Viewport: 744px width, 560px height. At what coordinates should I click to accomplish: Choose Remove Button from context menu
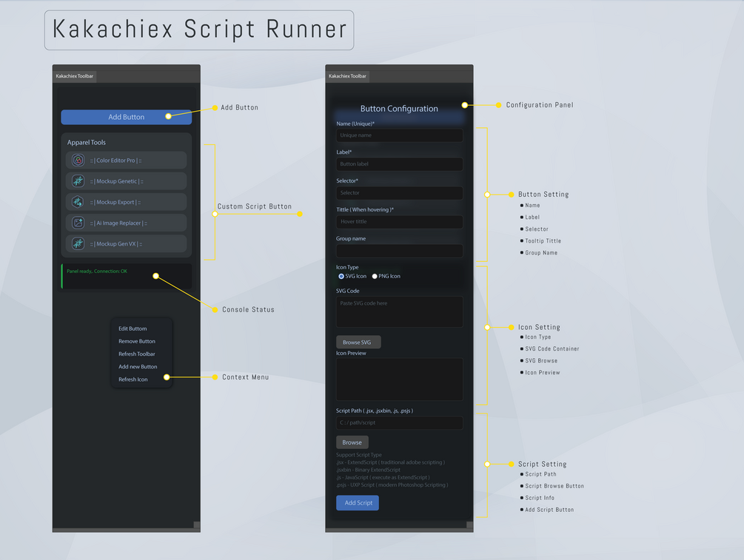click(x=137, y=342)
